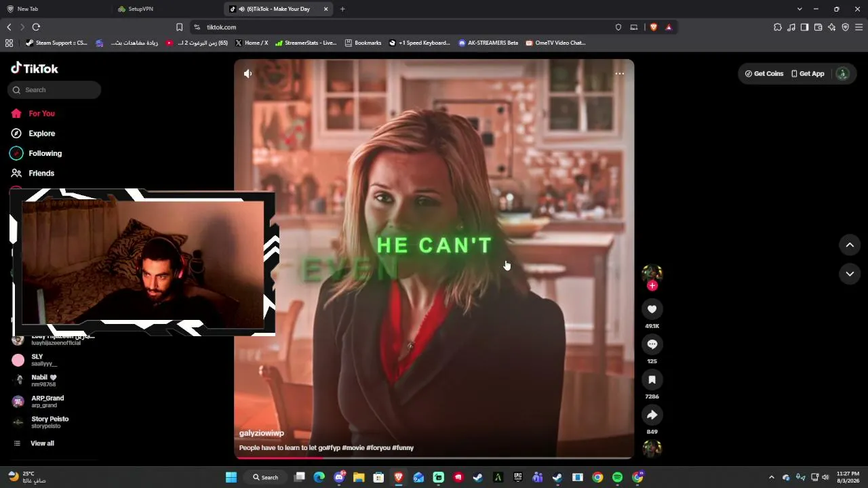Open the system volume control
The width and height of the screenshot is (868, 488).
pos(825,477)
